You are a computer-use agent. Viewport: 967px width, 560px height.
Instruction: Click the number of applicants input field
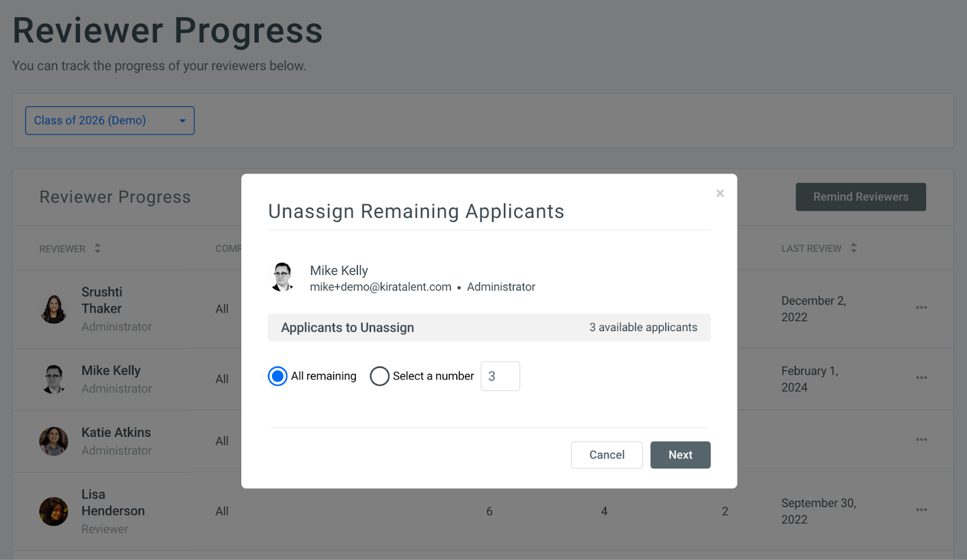(x=500, y=376)
